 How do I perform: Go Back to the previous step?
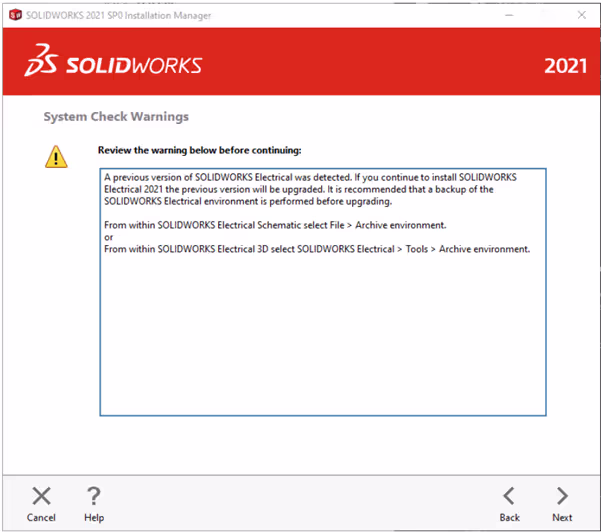click(509, 504)
